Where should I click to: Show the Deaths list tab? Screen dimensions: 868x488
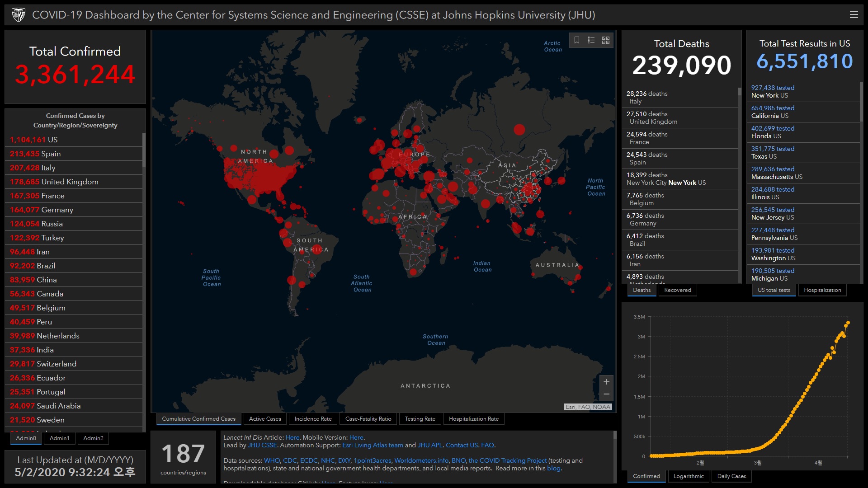pyautogui.click(x=642, y=290)
